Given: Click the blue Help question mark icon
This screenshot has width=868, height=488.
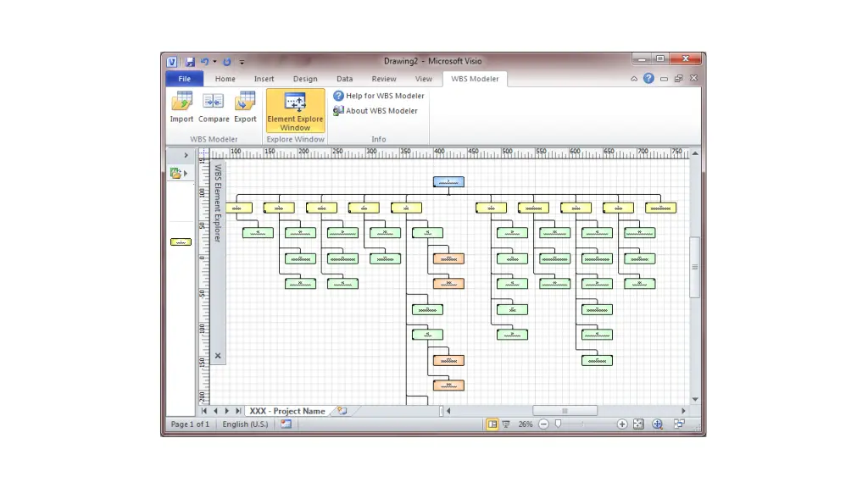Looking at the screenshot, I should tap(648, 79).
